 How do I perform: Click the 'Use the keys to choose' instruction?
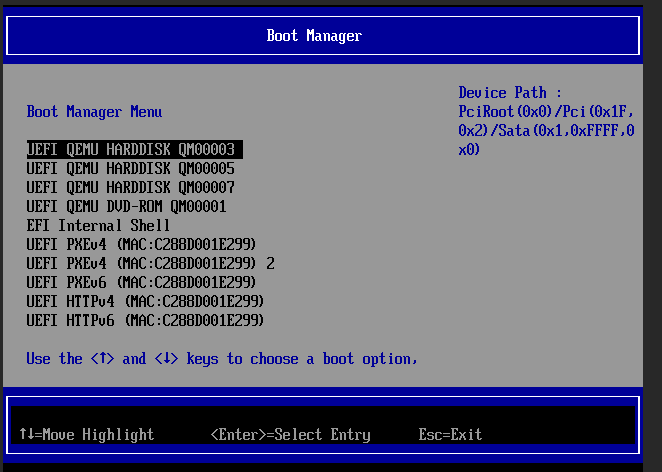click(x=222, y=359)
